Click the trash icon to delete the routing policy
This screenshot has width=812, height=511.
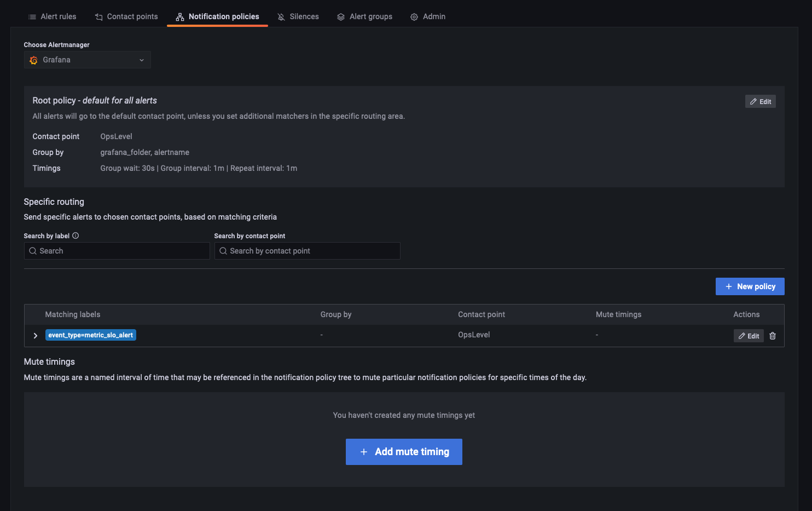[773, 336]
